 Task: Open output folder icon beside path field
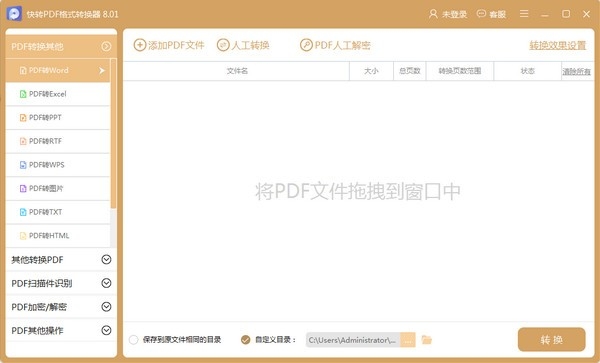coord(427,340)
